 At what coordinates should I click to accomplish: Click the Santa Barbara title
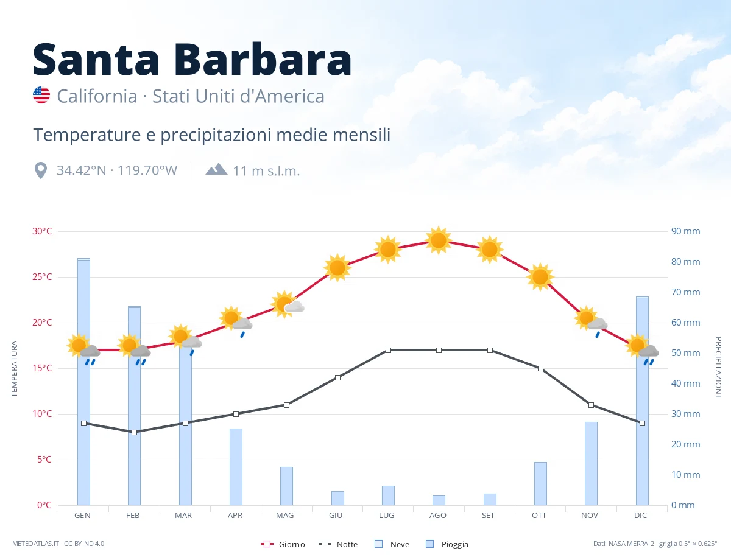pyautogui.click(x=192, y=60)
